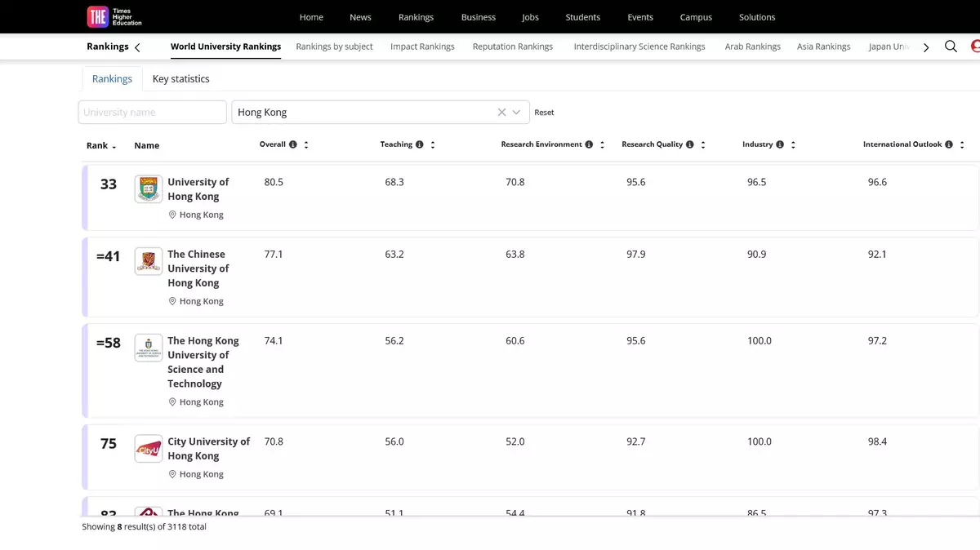This screenshot has height=550, width=980.
Task: Expand the Hong Kong location dropdown
Action: pyautogui.click(x=517, y=113)
